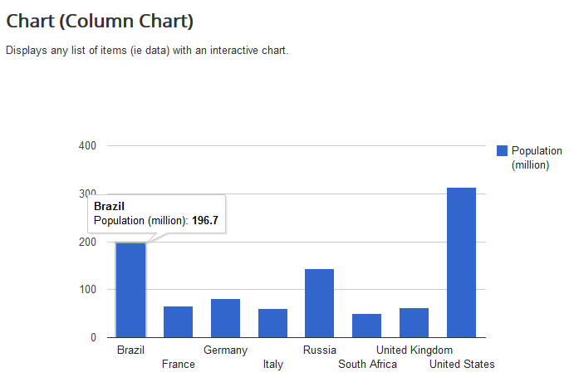Click the Italy population bar
The image size is (574, 392).
(x=272, y=323)
